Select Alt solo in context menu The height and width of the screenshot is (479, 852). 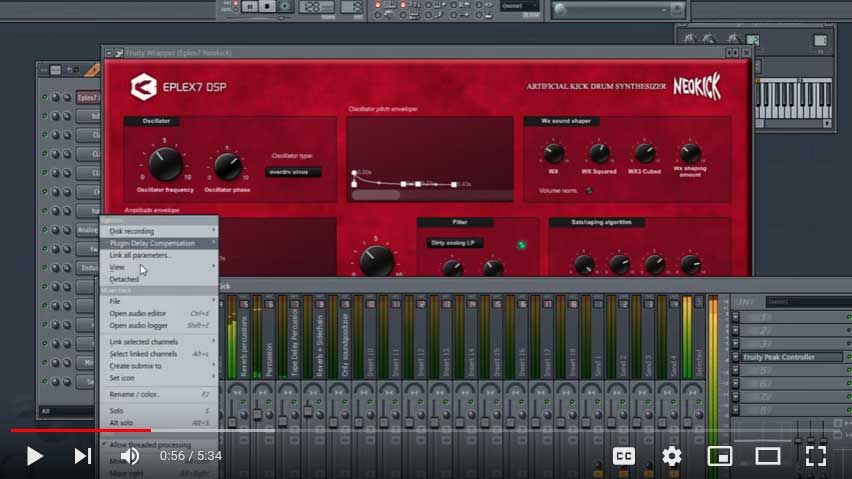pyautogui.click(x=159, y=423)
